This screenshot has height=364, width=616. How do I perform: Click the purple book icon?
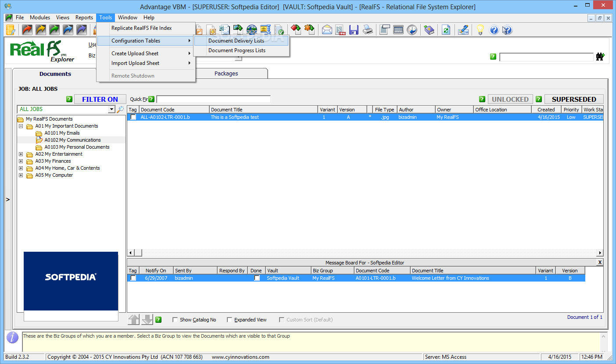click(x=429, y=30)
